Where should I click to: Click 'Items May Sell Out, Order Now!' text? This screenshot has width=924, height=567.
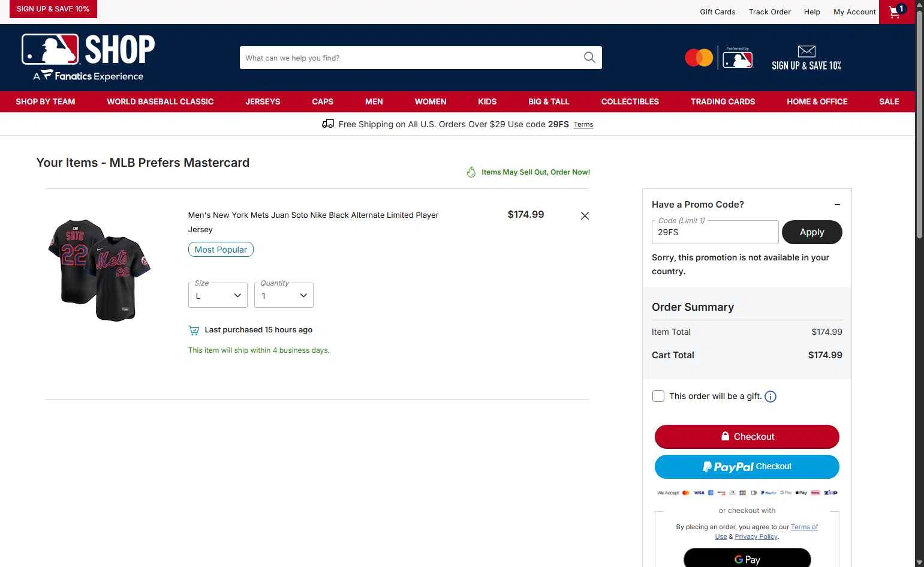pyautogui.click(x=535, y=172)
